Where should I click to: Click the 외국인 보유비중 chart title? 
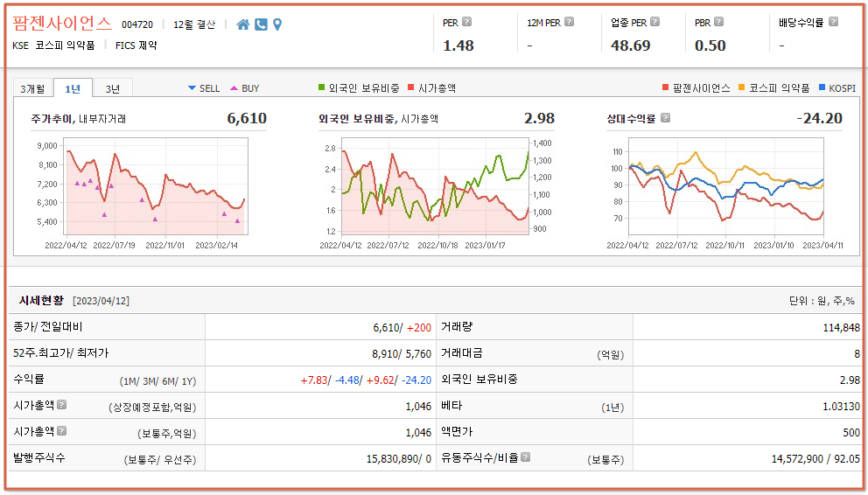click(357, 118)
